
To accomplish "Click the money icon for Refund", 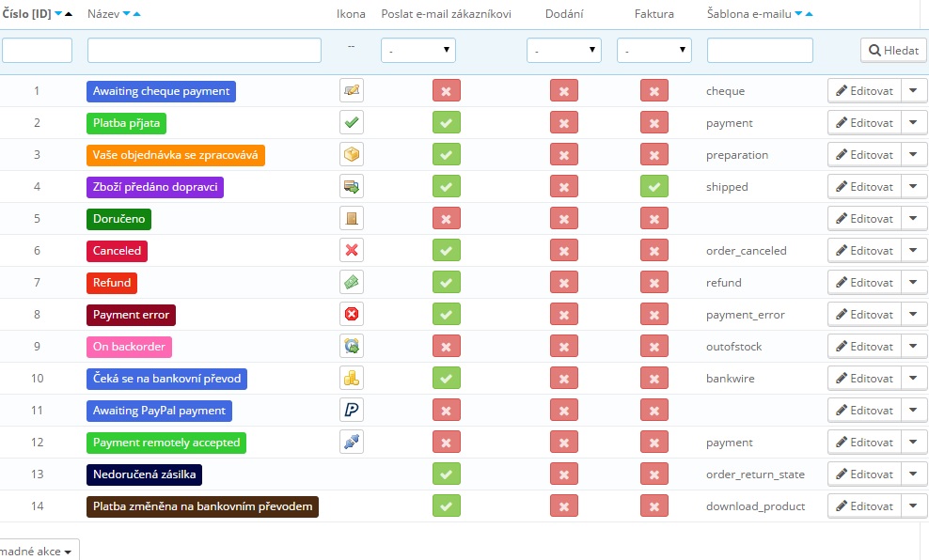I will pos(352,283).
